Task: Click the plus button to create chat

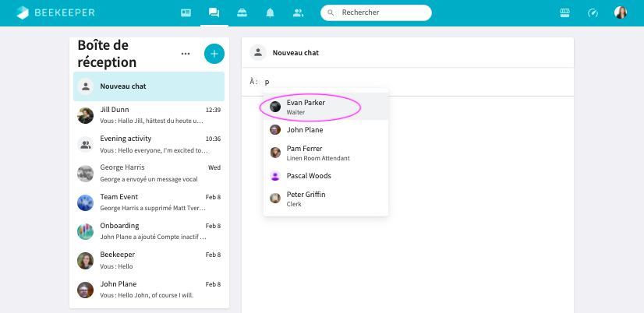Action: coord(214,54)
